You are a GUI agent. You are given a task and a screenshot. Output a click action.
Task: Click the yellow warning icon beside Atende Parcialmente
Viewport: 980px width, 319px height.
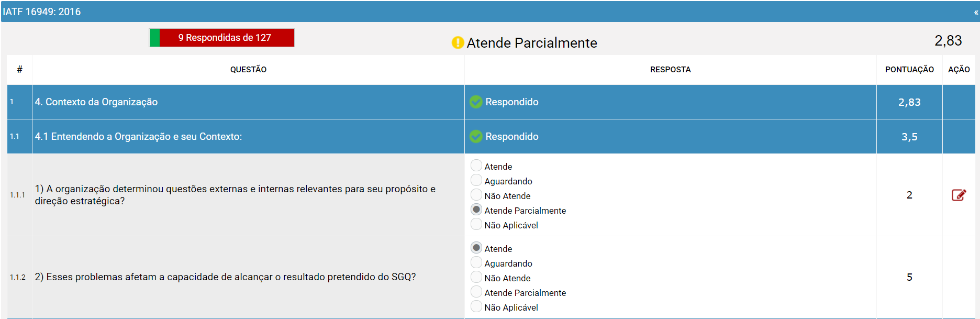click(x=458, y=42)
